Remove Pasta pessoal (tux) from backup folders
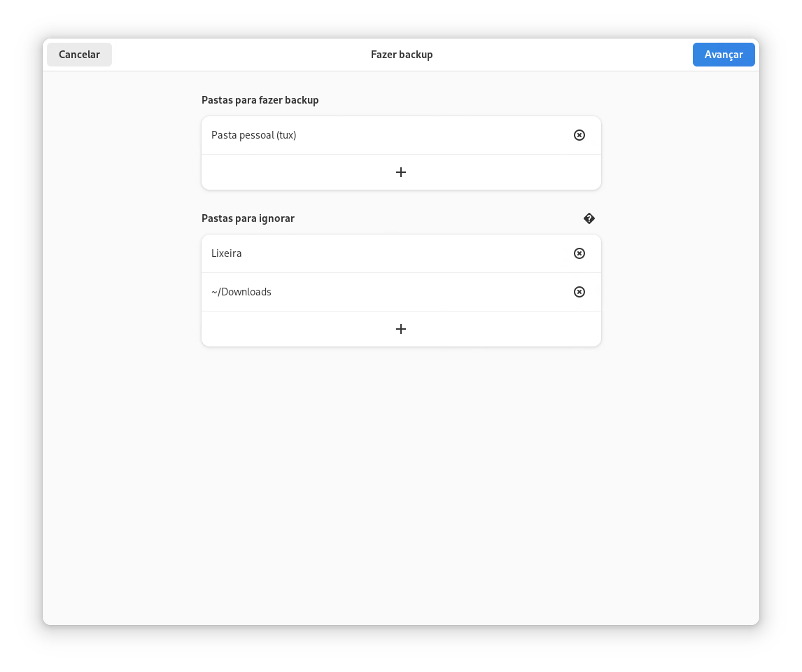The height and width of the screenshot is (672, 802). [x=579, y=135]
